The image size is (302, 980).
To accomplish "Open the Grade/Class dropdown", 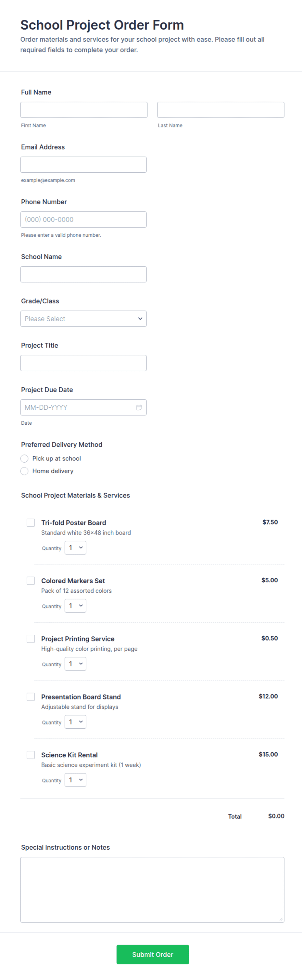I will [83, 319].
